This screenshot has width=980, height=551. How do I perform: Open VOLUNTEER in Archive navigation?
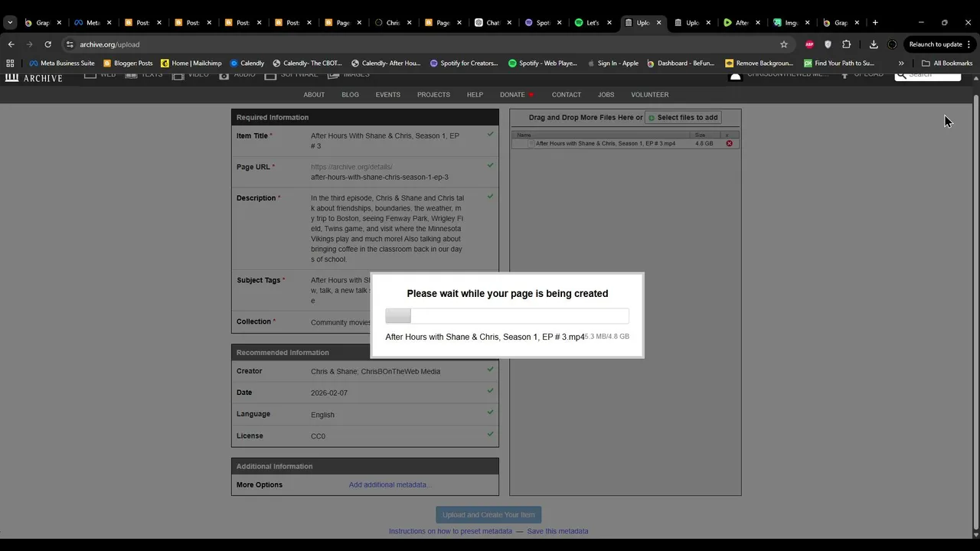click(x=649, y=95)
